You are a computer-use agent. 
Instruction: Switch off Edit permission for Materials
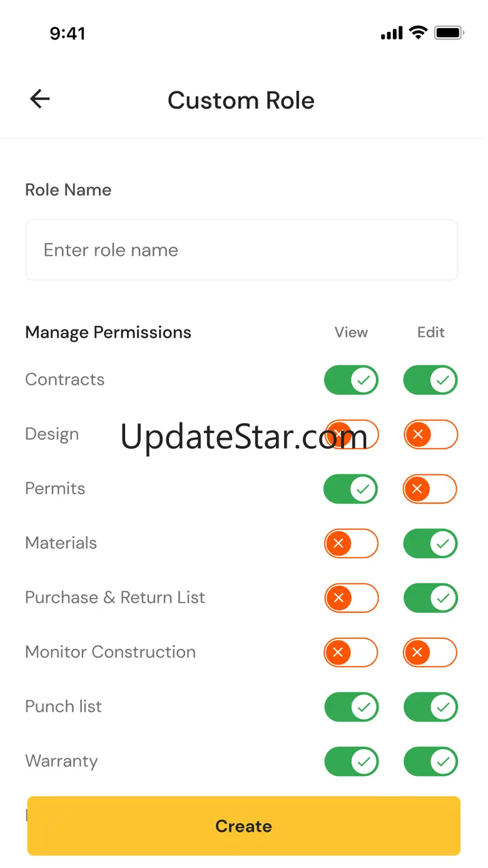point(430,543)
